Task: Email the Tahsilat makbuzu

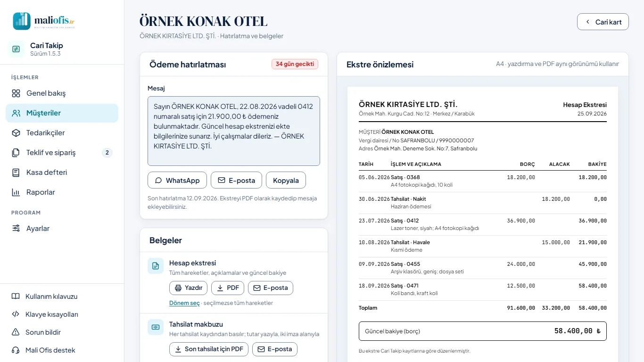Action: pos(275,349)
